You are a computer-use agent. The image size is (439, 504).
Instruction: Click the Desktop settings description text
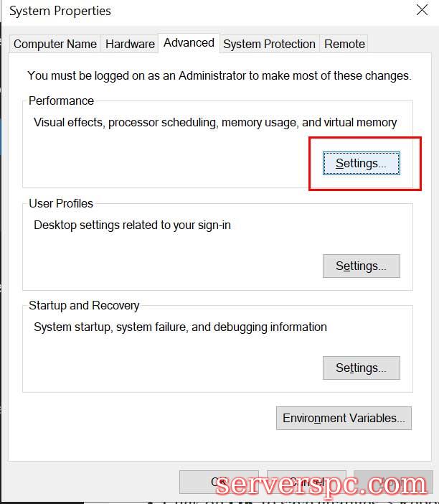132,225
